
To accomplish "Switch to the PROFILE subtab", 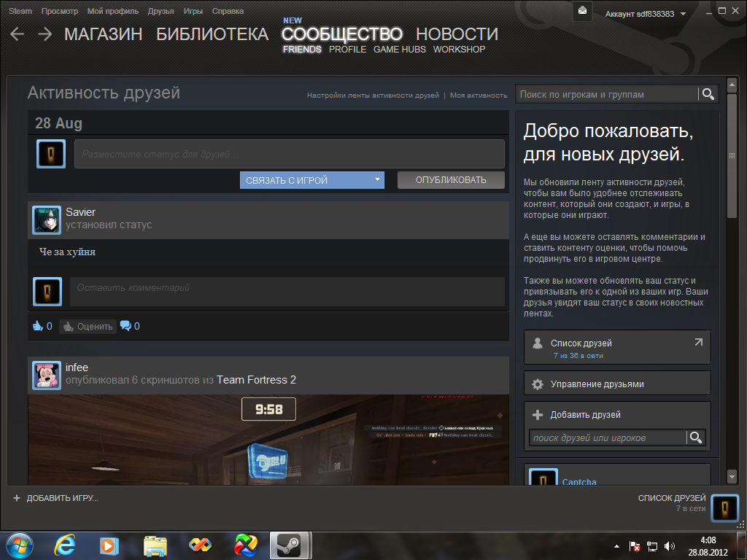I will click(347, 50).
